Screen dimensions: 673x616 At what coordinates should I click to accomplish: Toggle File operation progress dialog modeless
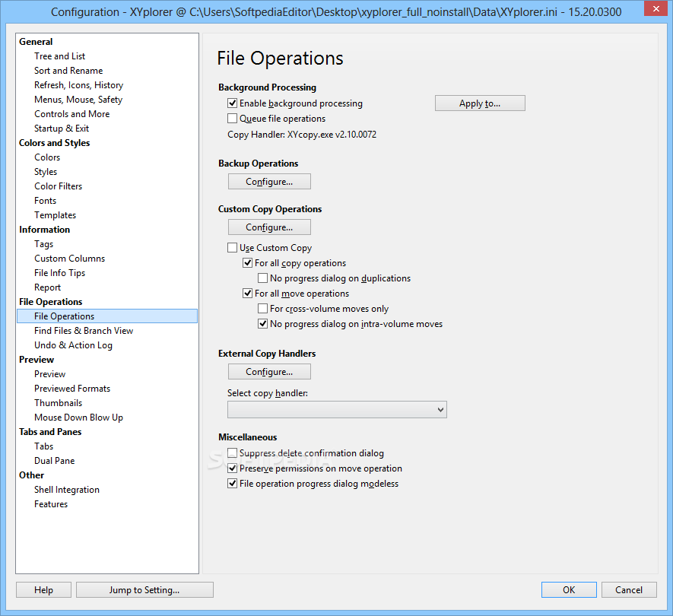click(232, 484)
